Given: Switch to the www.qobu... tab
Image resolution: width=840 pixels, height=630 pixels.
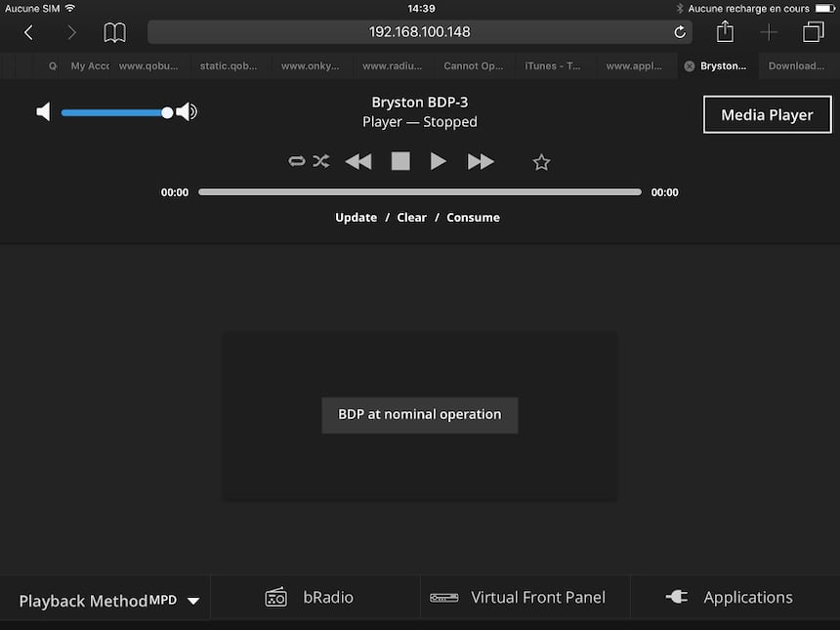Looking at the screenshot, I should (148, 65).
